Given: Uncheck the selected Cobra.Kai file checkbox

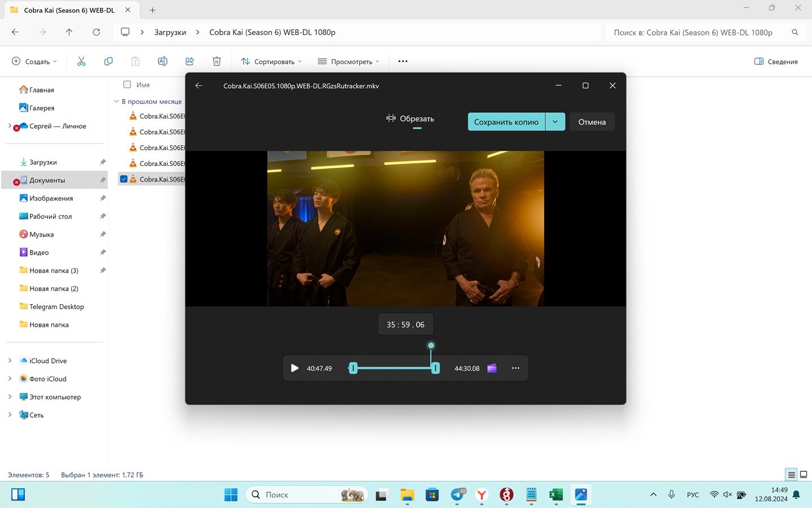Looking at the screenshot, I should click(123, 179).
